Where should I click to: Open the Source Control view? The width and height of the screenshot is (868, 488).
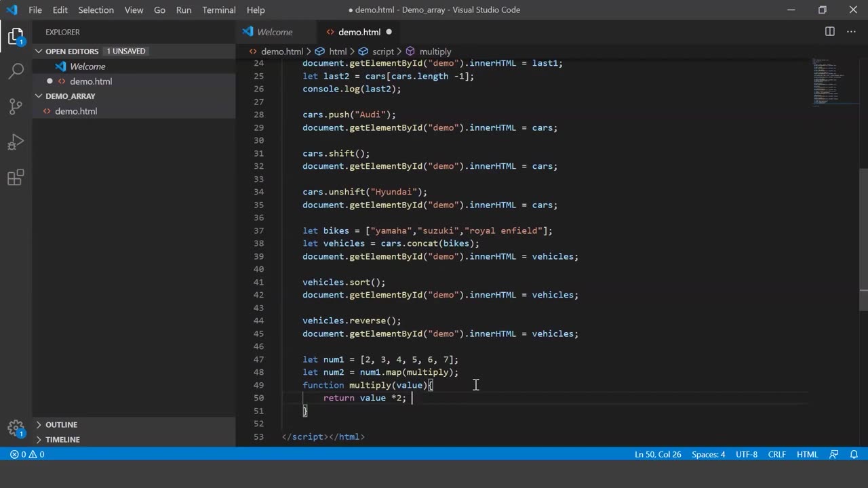pos(16,106)
